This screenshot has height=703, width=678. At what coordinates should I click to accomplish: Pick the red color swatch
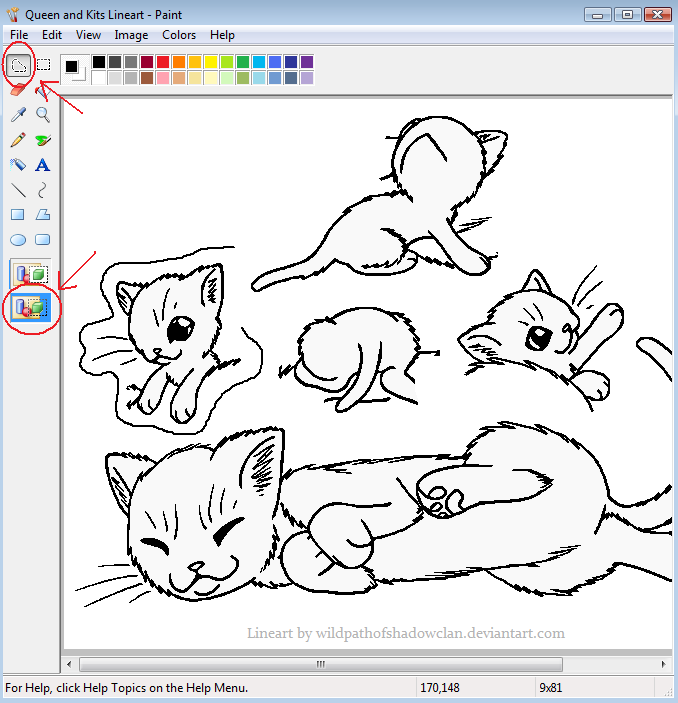(x=163, y=62)
